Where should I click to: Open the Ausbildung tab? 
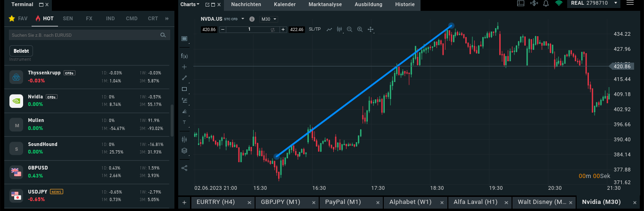click(369, 5)
